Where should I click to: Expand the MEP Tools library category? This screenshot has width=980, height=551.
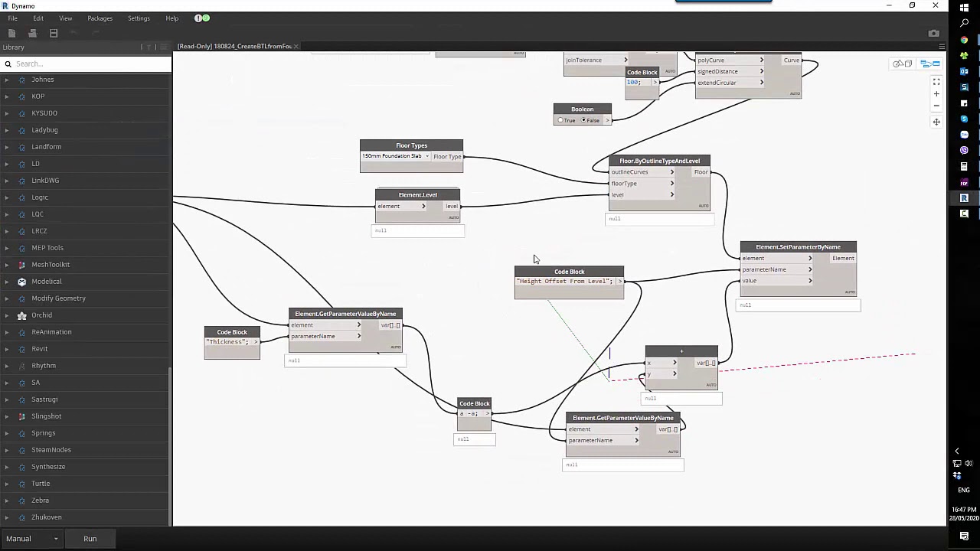coord(7,248)
